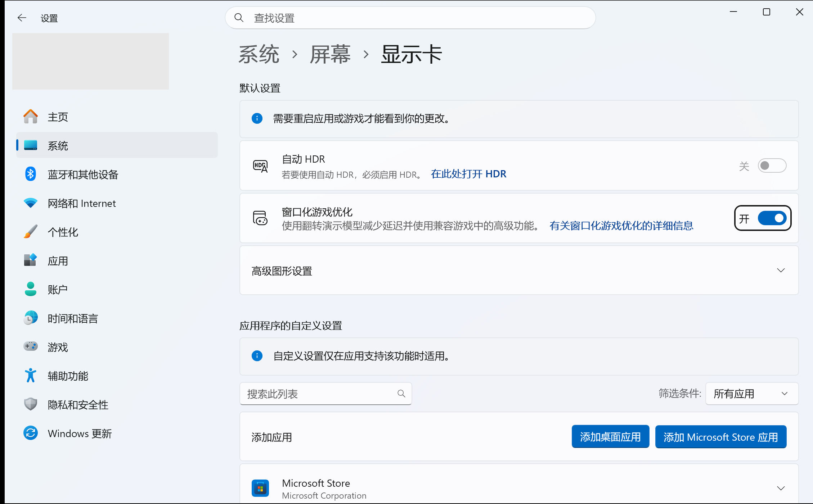Open the 所有应用 filter dropdown

[752, 394]
